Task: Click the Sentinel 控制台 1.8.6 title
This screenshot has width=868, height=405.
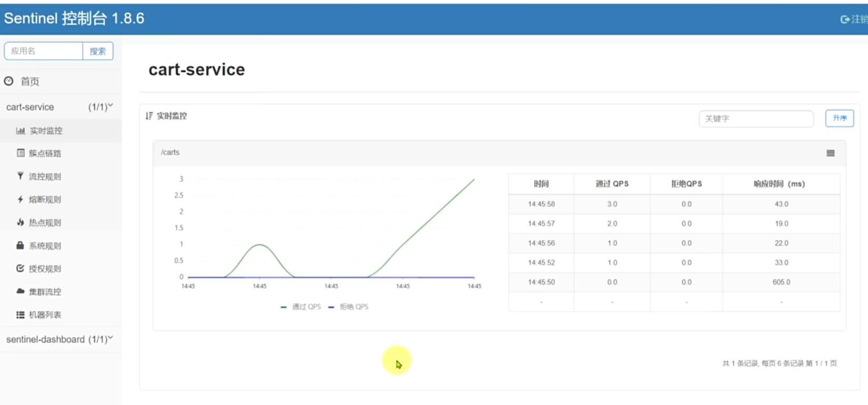Action: pyautogui.click(x=74, y=18)
